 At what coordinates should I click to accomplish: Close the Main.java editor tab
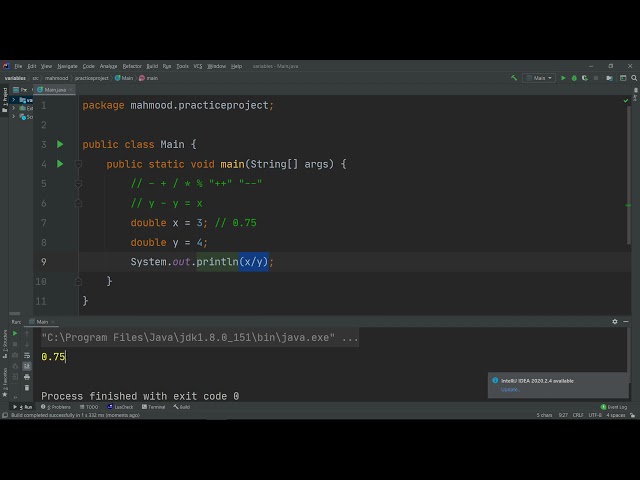click(x=71, y=90)
